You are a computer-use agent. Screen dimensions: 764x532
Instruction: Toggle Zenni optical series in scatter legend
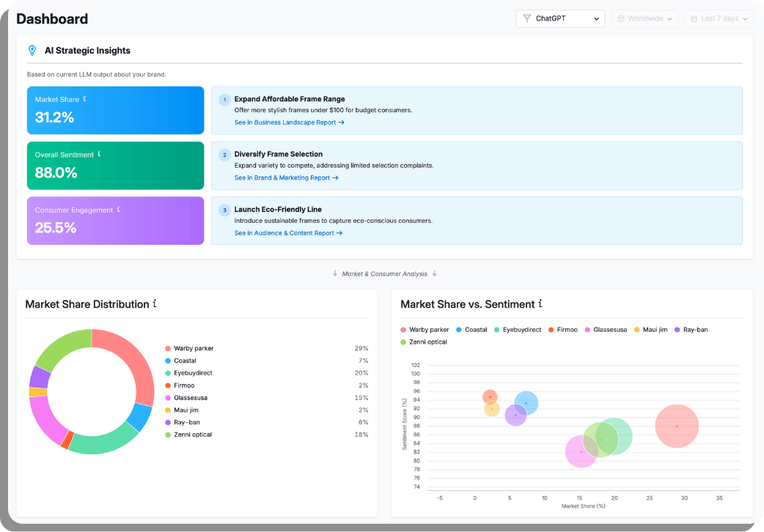[x=423, y=342]
